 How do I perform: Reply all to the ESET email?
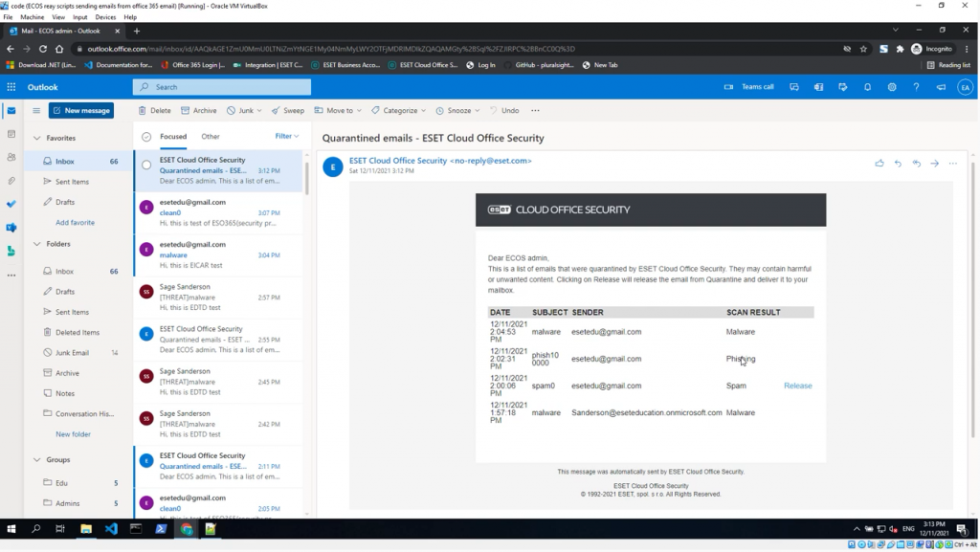pos(916,163)
